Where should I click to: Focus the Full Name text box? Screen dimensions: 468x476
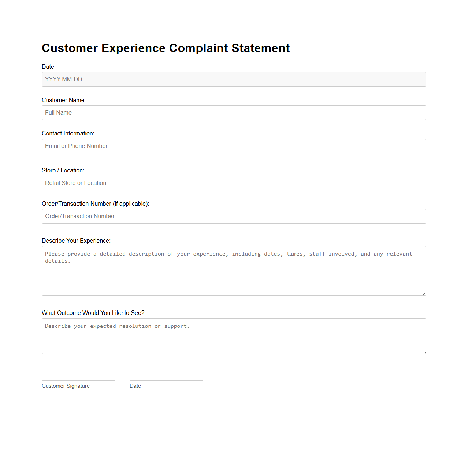click(234, 113)
